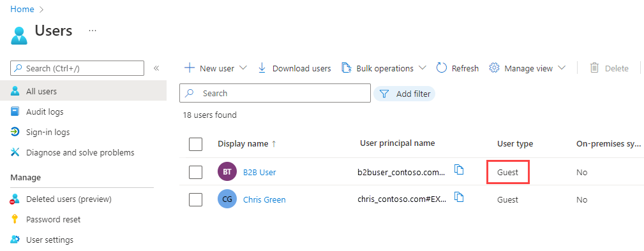Copy the chris_contoso.com principal name
Screen dimensions: 644x251
(459, 197)
